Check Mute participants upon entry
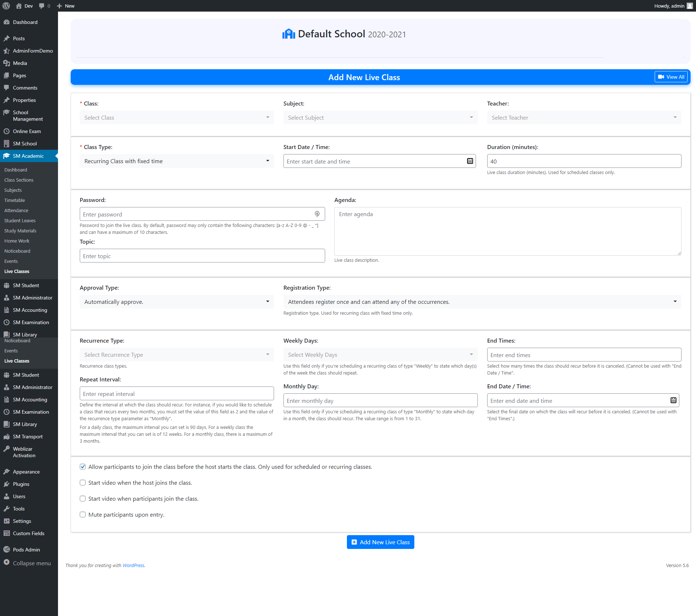 click(x=83, y=514)
